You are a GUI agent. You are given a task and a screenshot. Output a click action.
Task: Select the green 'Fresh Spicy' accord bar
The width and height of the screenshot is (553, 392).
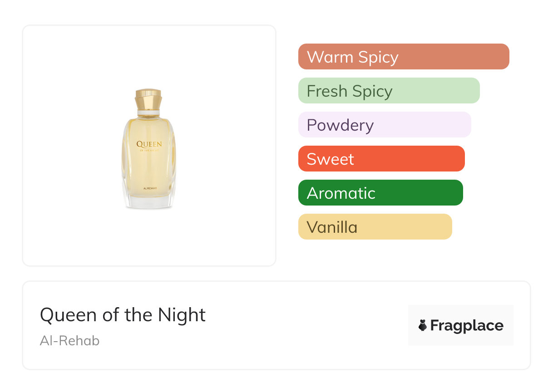point(389,91)
